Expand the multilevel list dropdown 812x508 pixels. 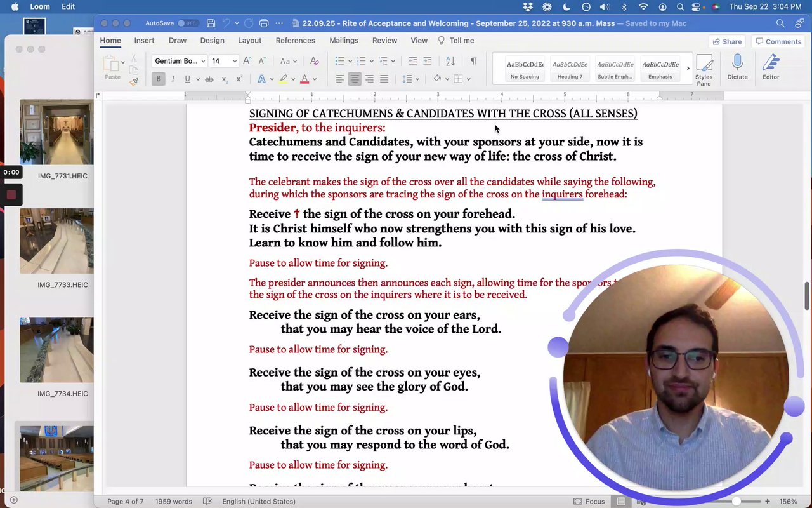[x=393, y=61]
